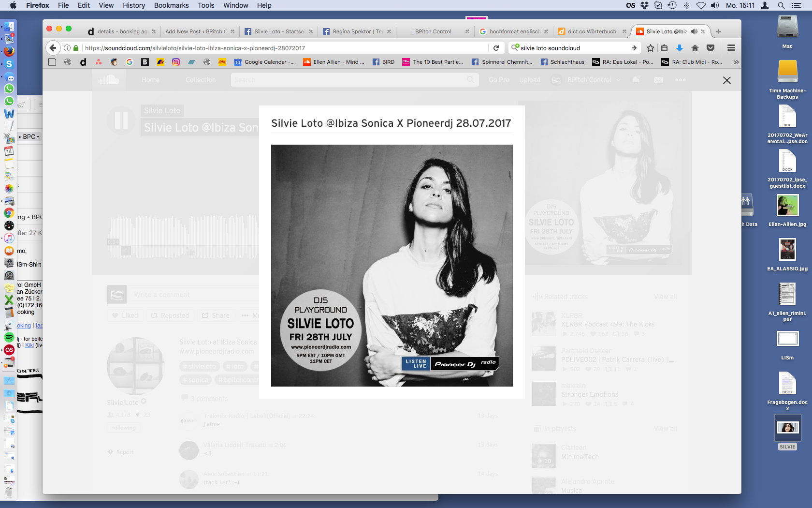Open Microsoft Word from the Dock
812x508 pixels.
click(9, 114)
